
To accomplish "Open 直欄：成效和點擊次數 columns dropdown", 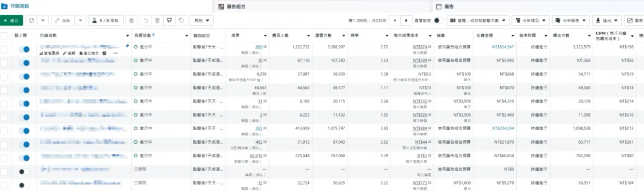I will click(x=477, y=20).
